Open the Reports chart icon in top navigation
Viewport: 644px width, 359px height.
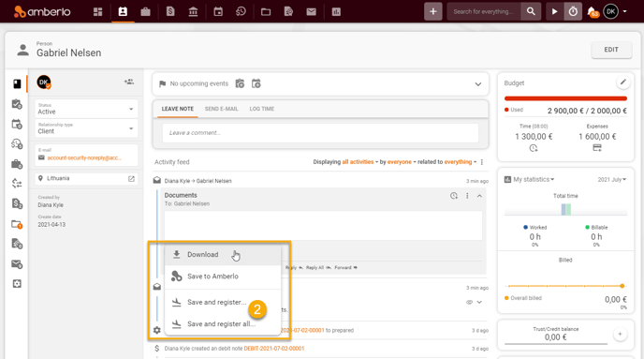[x=336, y=12]
